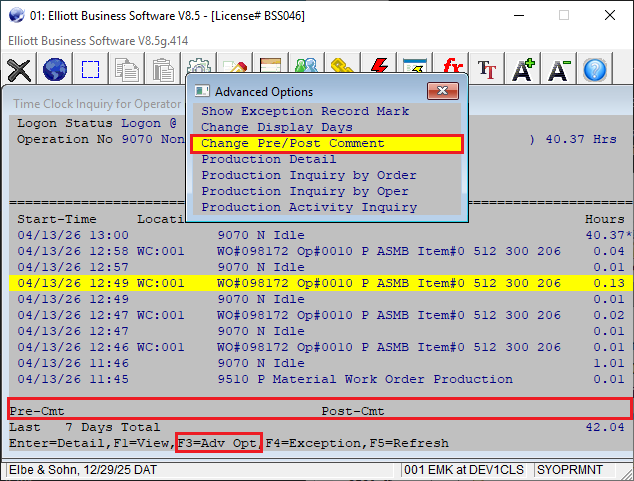The height and width of the screenshot is (481, 634).
Task: Click the 'TT' font toolbar icon
Action: (487, 70)
